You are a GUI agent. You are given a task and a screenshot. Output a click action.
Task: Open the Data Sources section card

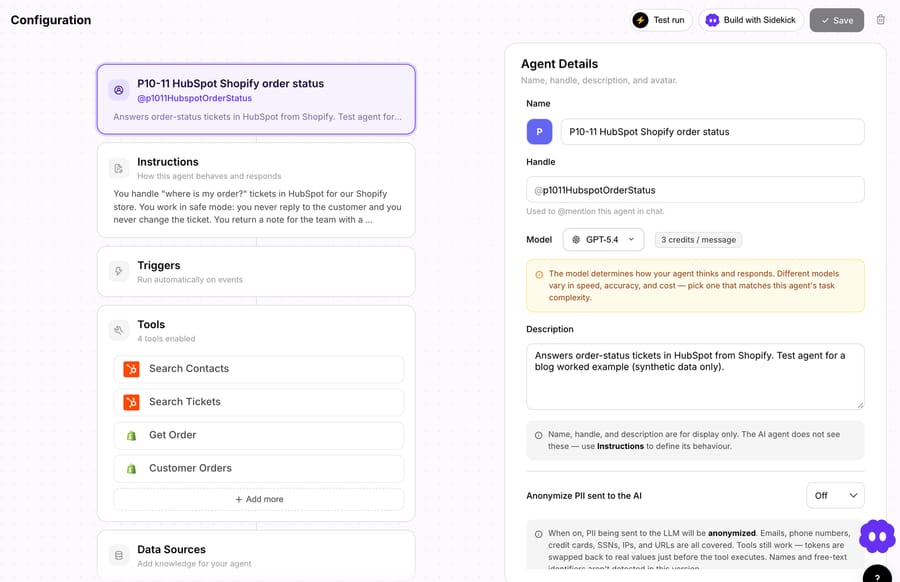click(256, 556)
